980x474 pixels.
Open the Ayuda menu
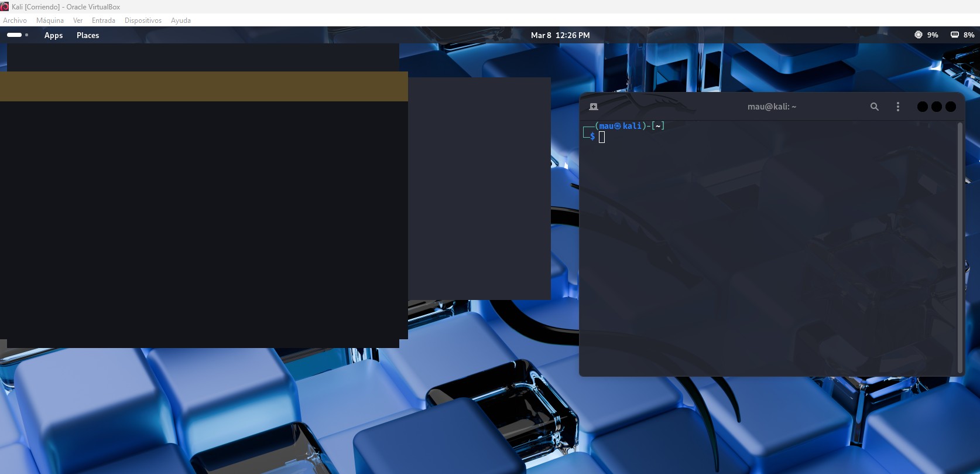181,21
